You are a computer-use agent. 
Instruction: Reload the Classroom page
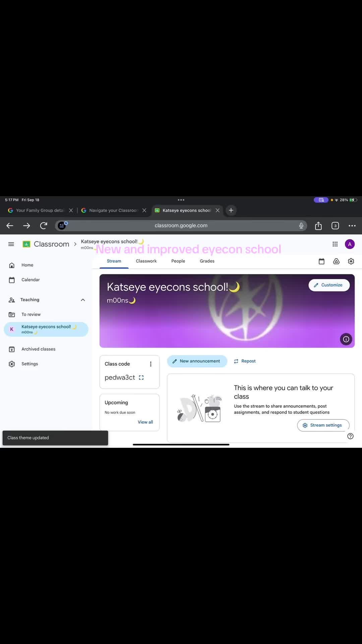coord(44,226)
